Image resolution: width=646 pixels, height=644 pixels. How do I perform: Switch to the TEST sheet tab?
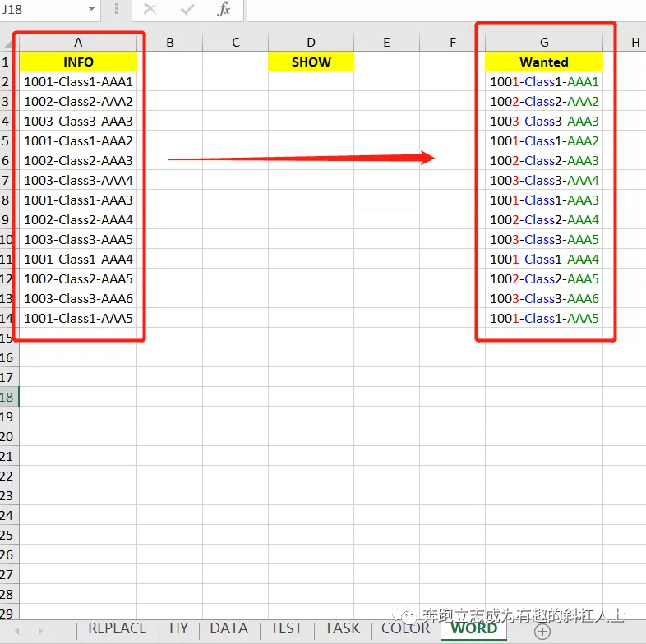(x=286, y=628)
